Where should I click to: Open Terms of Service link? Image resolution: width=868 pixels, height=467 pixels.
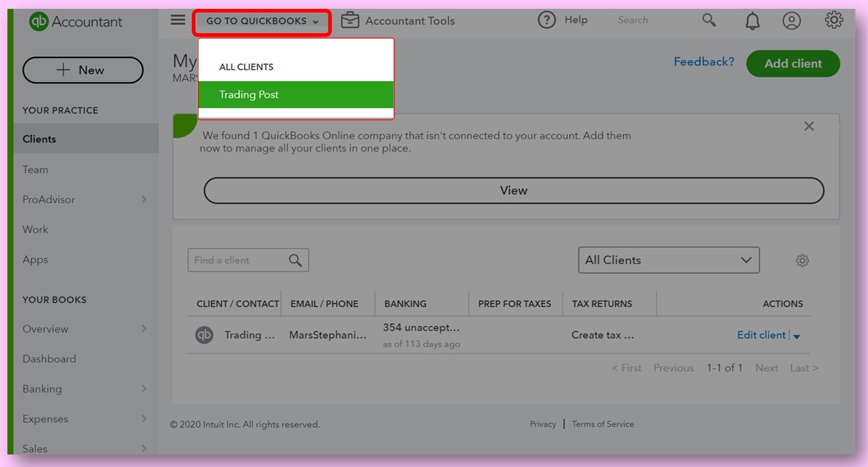click(603, 423)
